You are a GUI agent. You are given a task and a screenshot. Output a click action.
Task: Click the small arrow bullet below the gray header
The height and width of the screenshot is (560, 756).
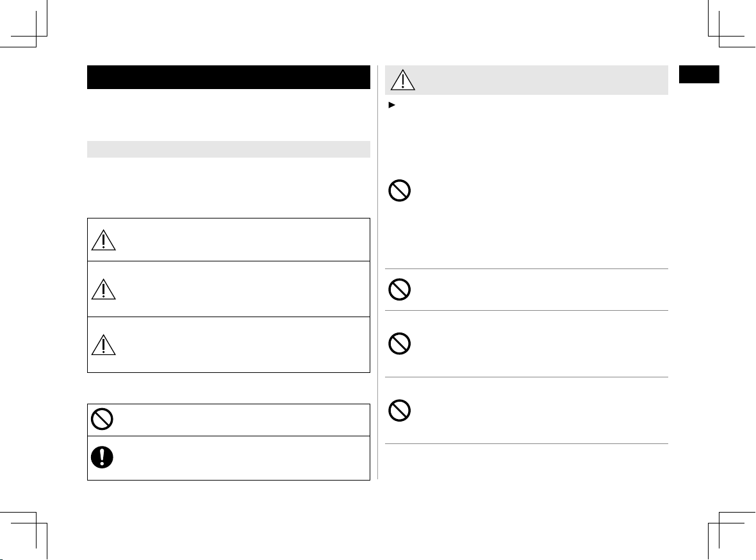click(390, 104)
